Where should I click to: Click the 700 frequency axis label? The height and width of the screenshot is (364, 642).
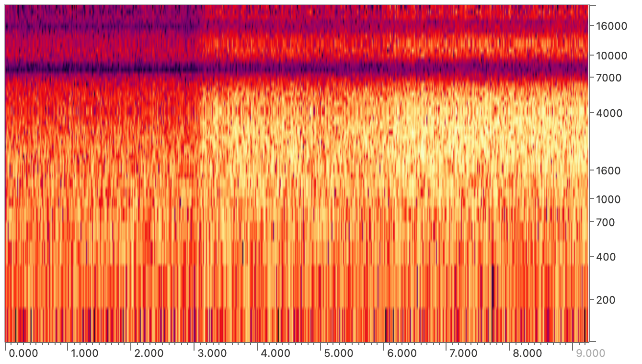tap(605, 223)
